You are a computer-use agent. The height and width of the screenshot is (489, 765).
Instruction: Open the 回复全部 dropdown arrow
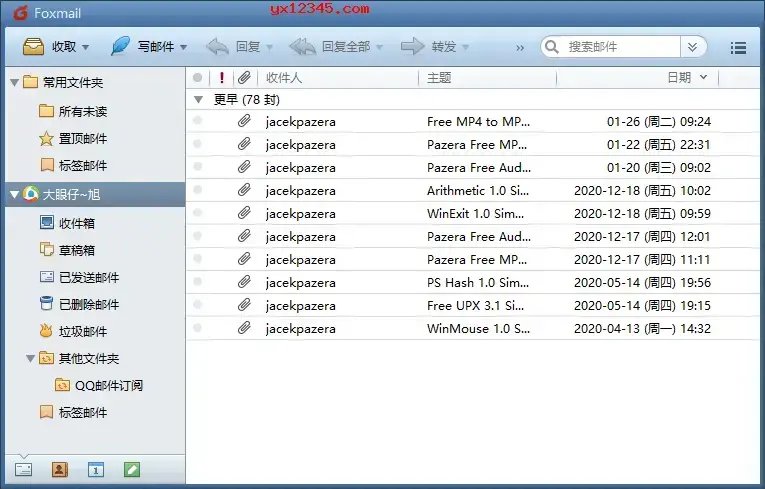pyautogui.click(x=379, y=47)
